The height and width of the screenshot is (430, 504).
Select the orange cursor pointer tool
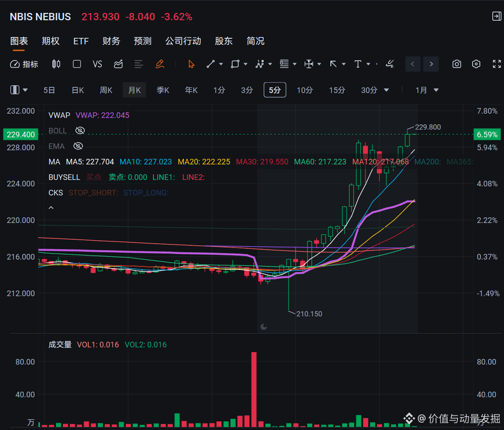point(191,64)
